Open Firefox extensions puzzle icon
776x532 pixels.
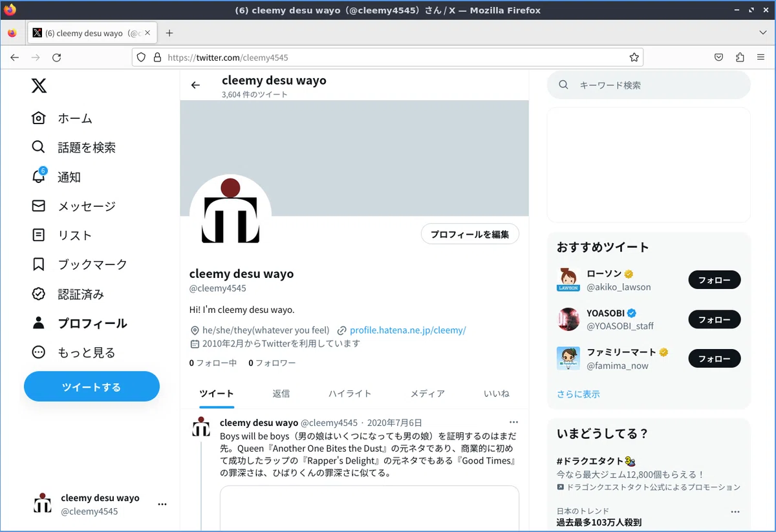click(x=740, y=58)
